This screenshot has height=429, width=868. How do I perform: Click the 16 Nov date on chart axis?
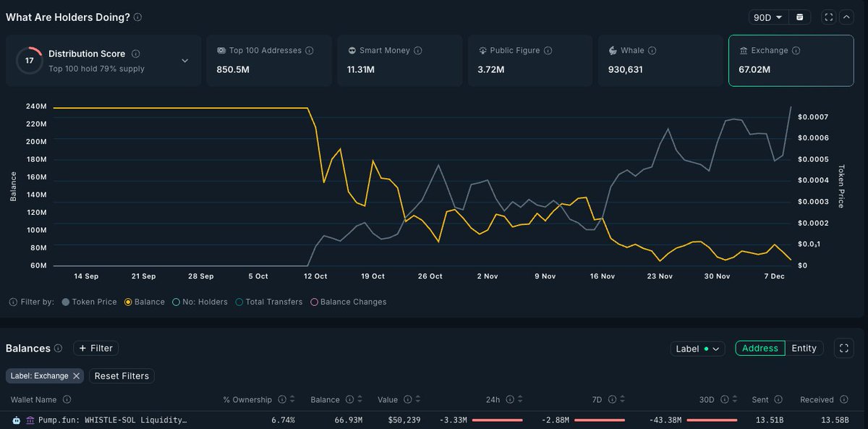[602, 276]
